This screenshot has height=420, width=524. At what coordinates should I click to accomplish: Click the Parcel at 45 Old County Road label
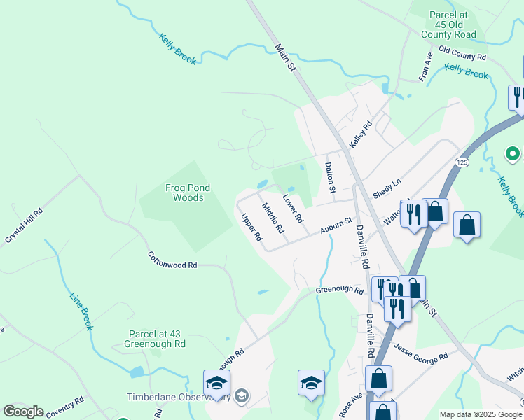[x=448, y=24]
